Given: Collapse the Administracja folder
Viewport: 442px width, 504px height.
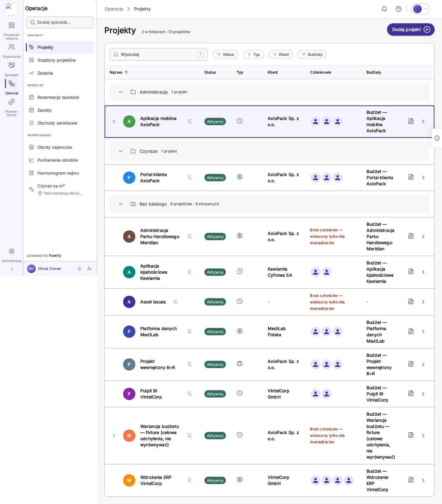Looking at the screenshot, I should pyautogui.click(x=121, y=92).
